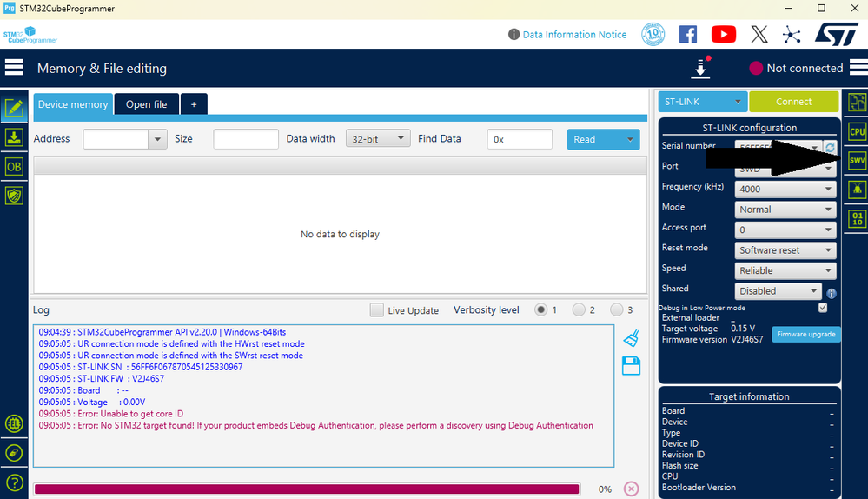The image size is (868, 499).
Task: Open the security shield panel icon
Action: click(x=14, y=196)
